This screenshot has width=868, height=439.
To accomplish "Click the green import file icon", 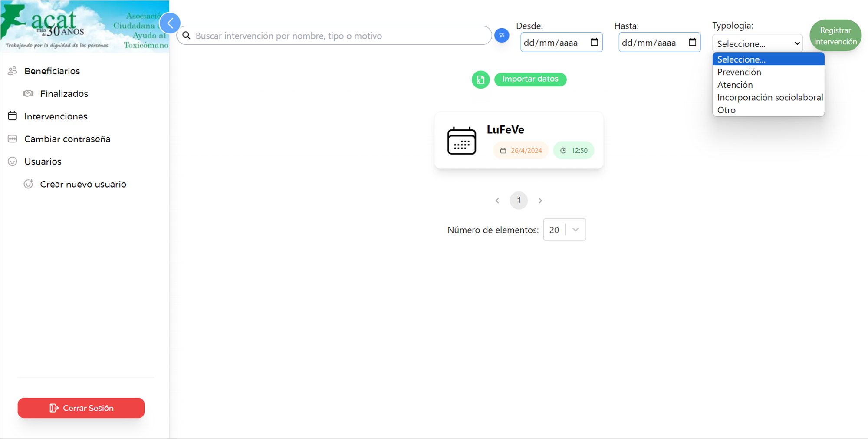I will (480, 79).
